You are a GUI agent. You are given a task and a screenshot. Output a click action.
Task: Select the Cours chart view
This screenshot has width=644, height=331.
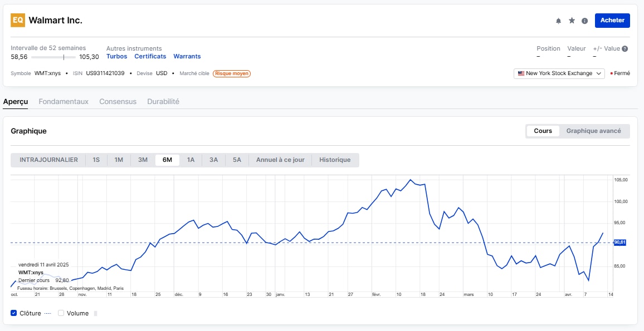tap(543, 131)
